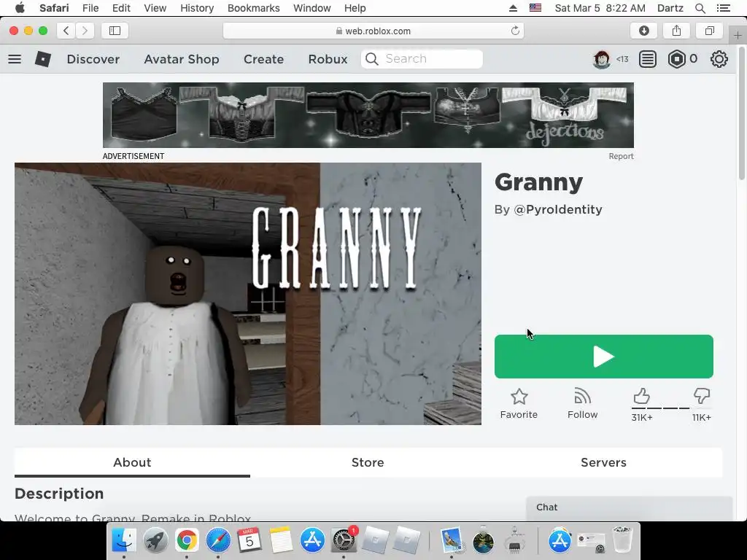The image size is (747, 560).
Task: Open the notifications list icon
Action: coord(648,59)
